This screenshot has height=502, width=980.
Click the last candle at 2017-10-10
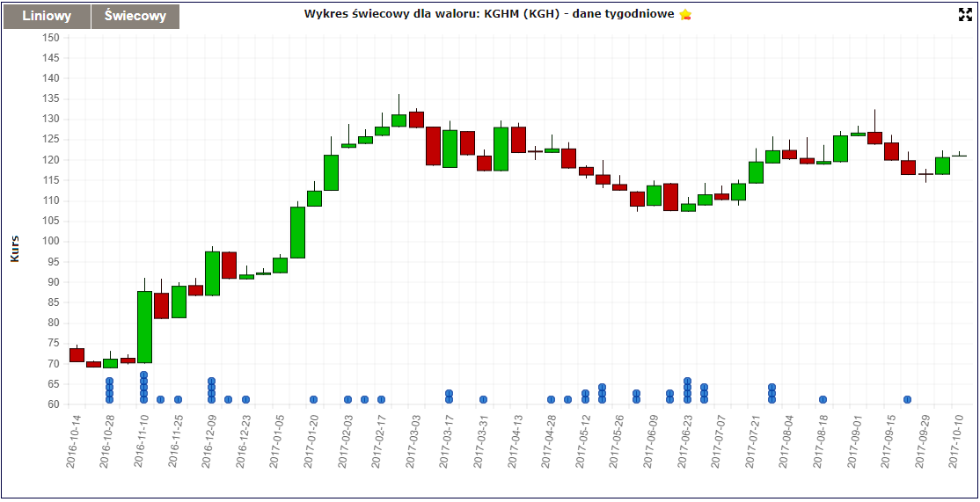click(x=960, y=156)
